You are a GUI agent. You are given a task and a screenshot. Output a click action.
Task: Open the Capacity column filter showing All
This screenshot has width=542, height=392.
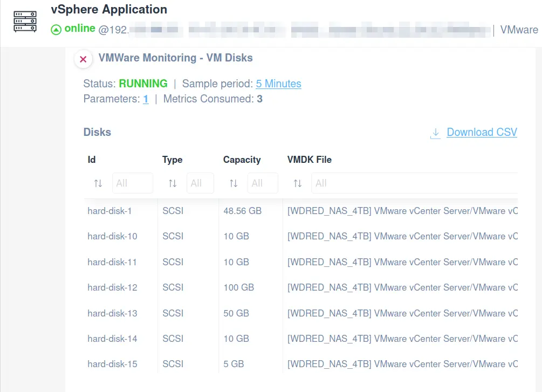click(x=263, y=183)
